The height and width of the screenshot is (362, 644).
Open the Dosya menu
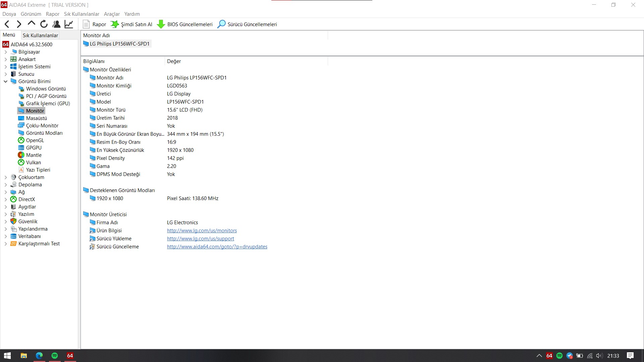click(9, 14)
